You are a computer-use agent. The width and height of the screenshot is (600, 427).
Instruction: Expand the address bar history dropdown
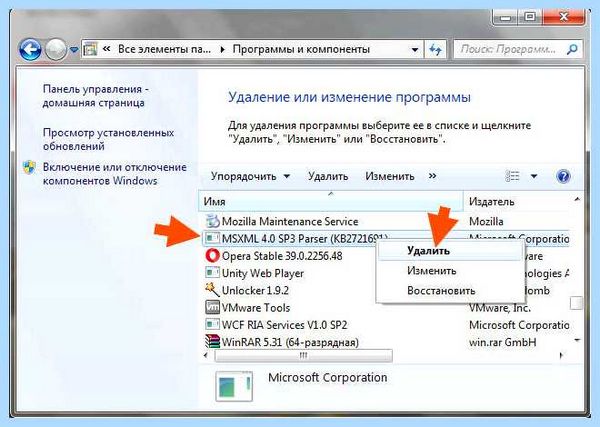414,50
